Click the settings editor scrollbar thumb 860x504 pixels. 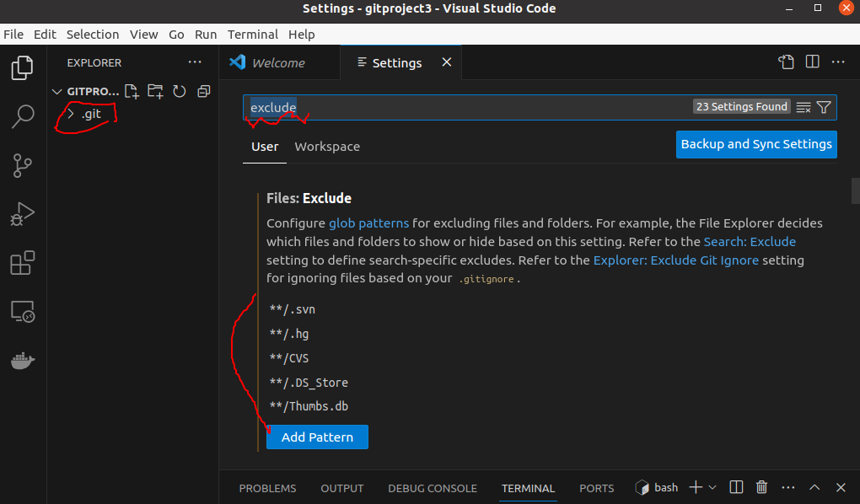855,190
